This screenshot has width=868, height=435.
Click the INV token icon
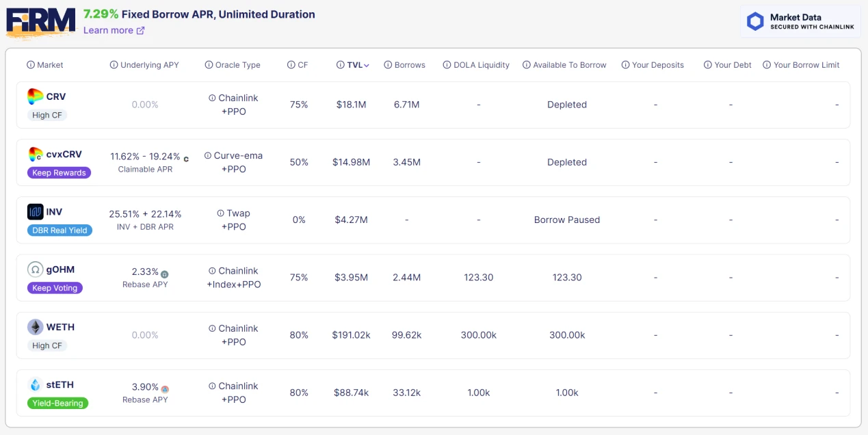point(36,212)
